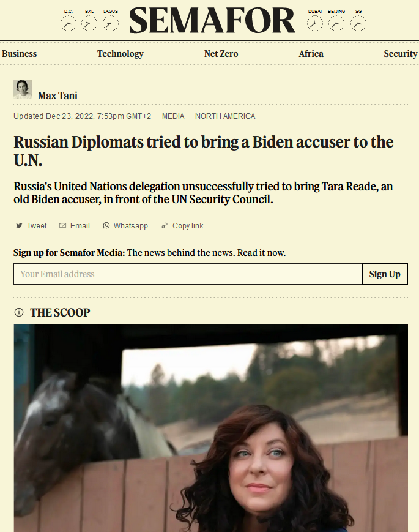Click the Lagos clock icon
419x532 pixels.
point(111,24)
